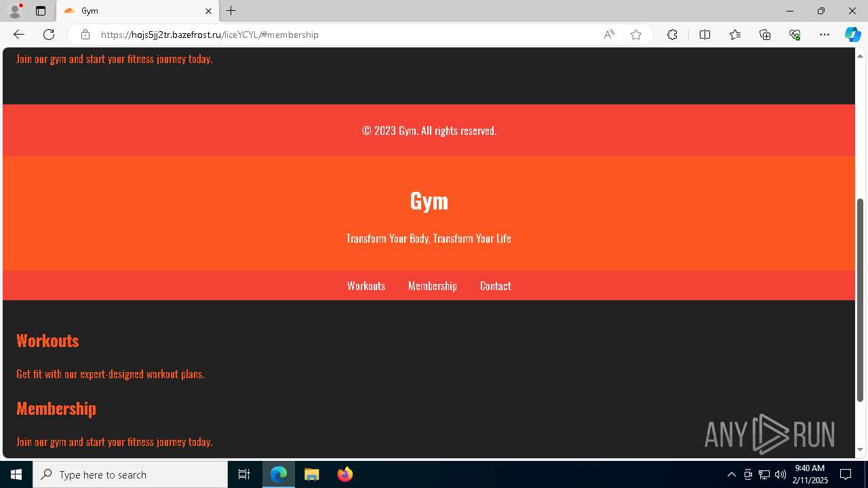This screenshot has width=868, height=488.
Task: Activate Read aloud icon in address bar
Action: [609, 35]
